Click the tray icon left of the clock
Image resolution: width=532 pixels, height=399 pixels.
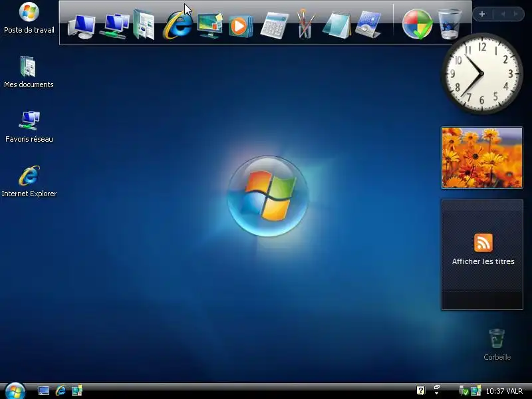[476, 391]
